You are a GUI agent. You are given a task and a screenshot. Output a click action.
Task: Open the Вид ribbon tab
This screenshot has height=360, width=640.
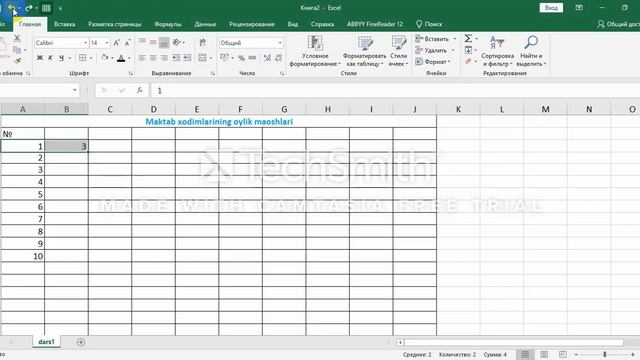pos(293,24)
